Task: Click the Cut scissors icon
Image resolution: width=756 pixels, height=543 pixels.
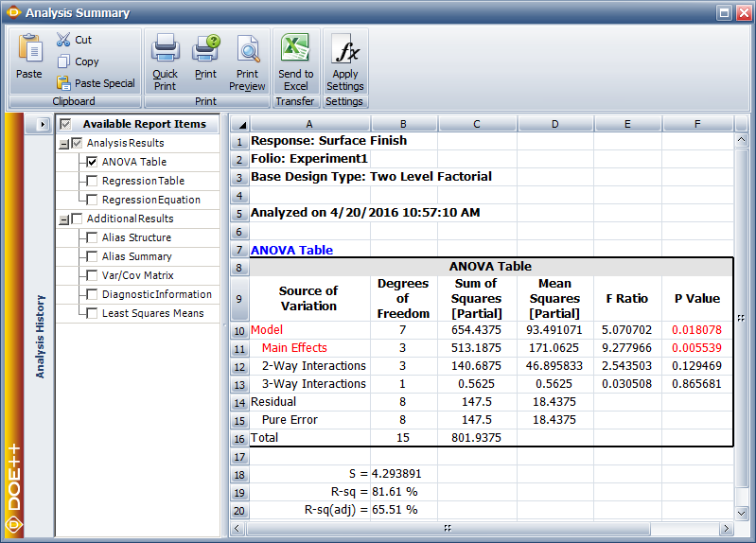Action: 63,40
